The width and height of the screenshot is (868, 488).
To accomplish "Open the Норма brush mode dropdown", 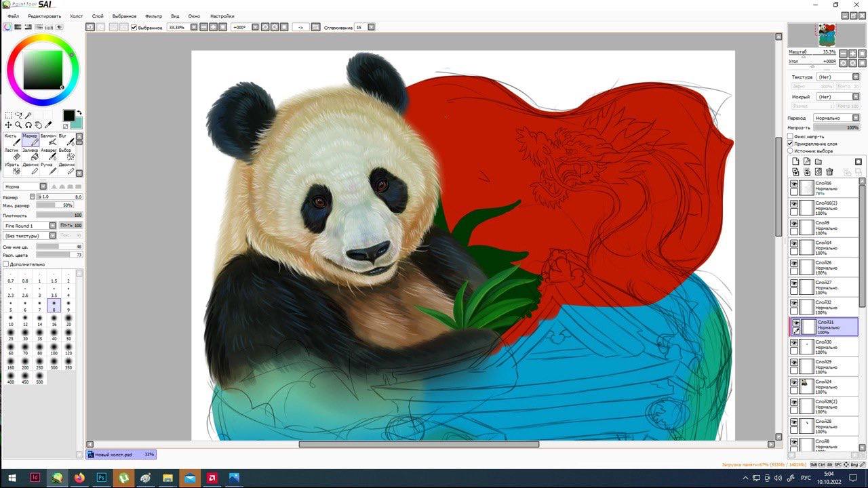I will (25, 186).
